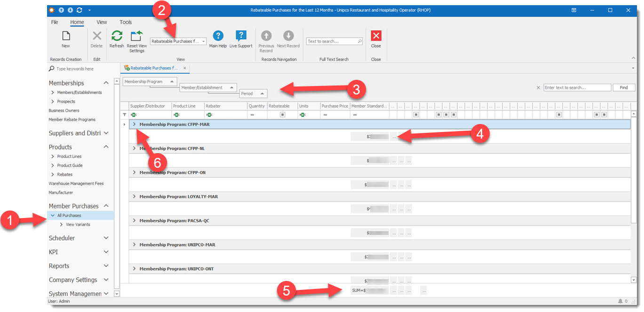Open the view selector dropdown for Rebateable Purchases

(x=203, y=41)
